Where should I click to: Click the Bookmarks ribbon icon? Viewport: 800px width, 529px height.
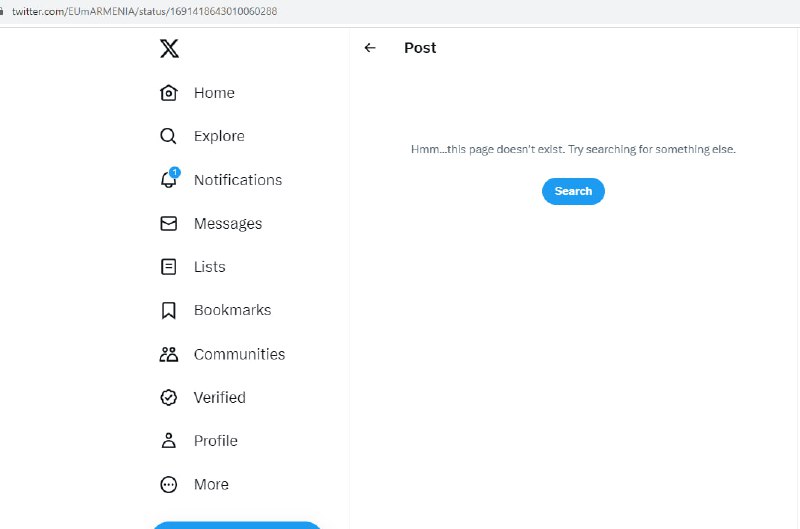coord(168,310)
